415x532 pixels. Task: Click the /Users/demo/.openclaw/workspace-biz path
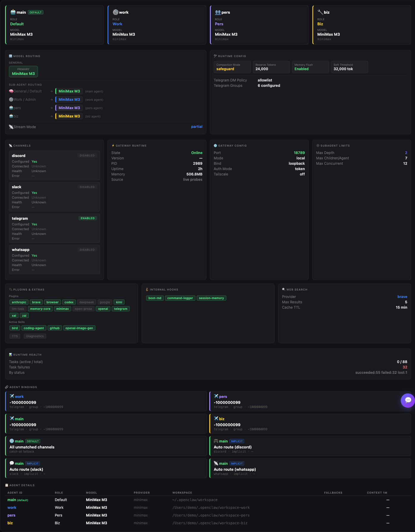pyautogui.click(x=210, y=523)
